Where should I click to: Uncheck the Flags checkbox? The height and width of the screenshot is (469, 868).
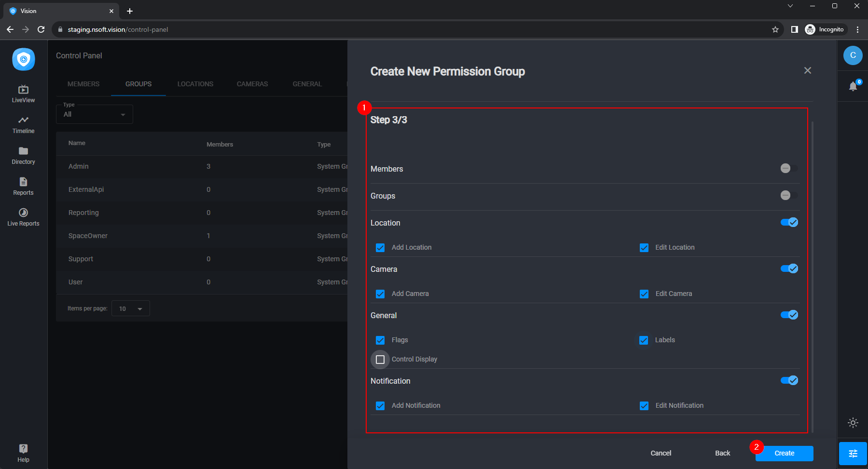pos(380,340)
